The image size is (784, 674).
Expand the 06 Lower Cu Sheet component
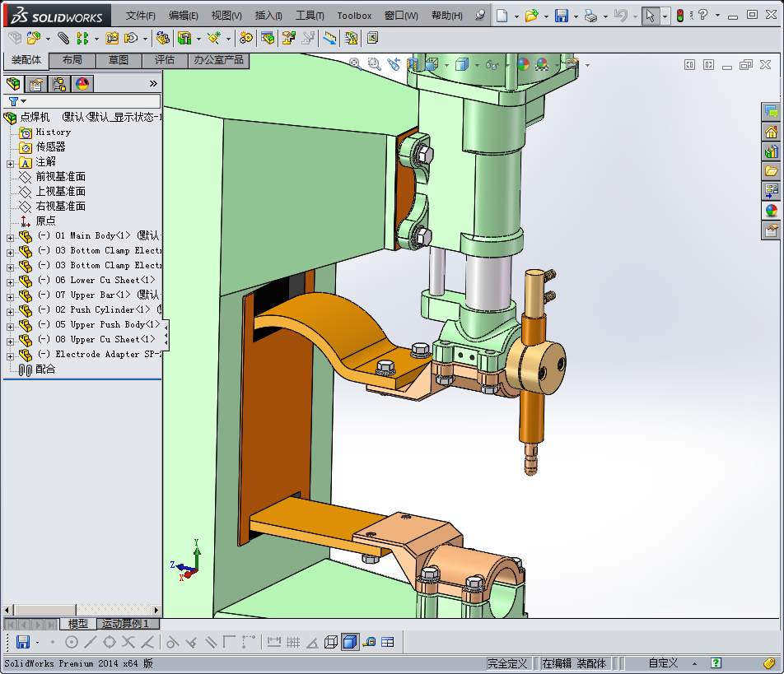pyautogui.click(x=10, y=282)
